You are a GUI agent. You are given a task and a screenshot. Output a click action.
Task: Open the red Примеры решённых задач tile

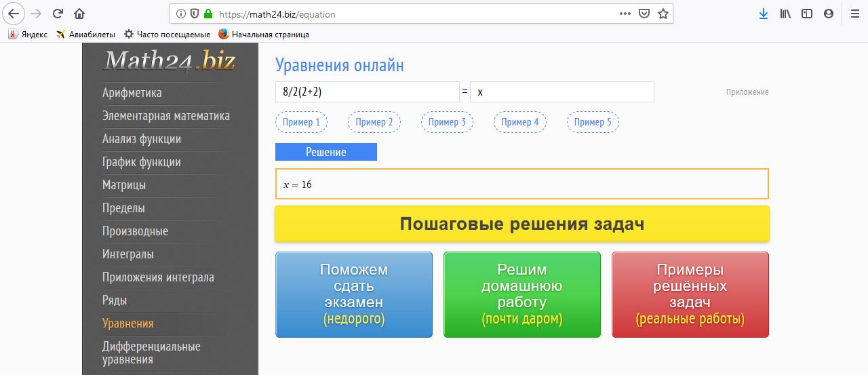point(690,294)
